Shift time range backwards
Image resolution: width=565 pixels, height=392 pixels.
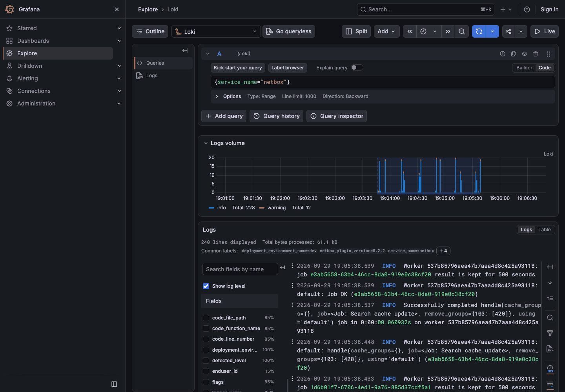pyautogui.click(x=410, y=31)
